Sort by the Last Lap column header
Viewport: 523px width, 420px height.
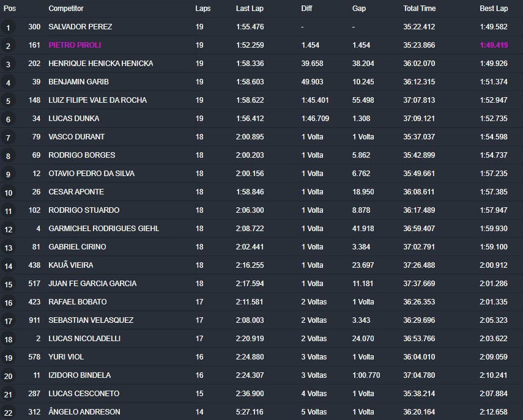pos(250,9)
